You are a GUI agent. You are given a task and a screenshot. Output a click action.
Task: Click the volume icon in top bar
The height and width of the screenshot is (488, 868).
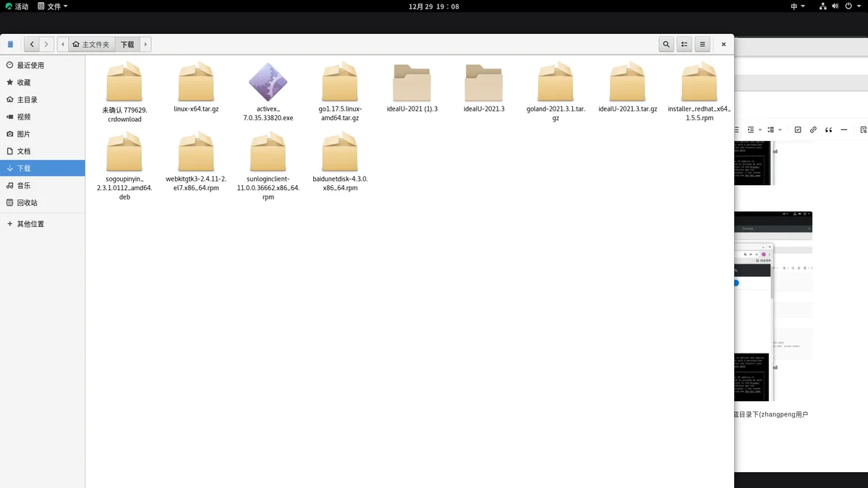click(836, 7)
